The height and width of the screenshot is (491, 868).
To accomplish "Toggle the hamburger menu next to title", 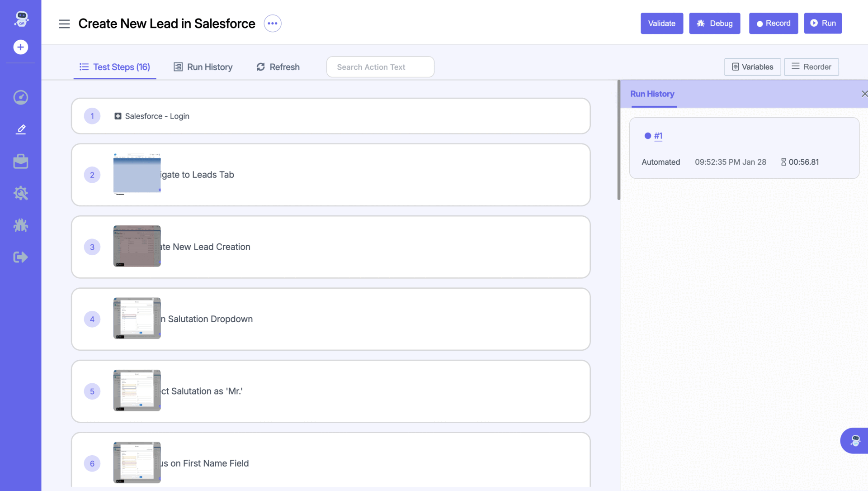I will (64, 24).
